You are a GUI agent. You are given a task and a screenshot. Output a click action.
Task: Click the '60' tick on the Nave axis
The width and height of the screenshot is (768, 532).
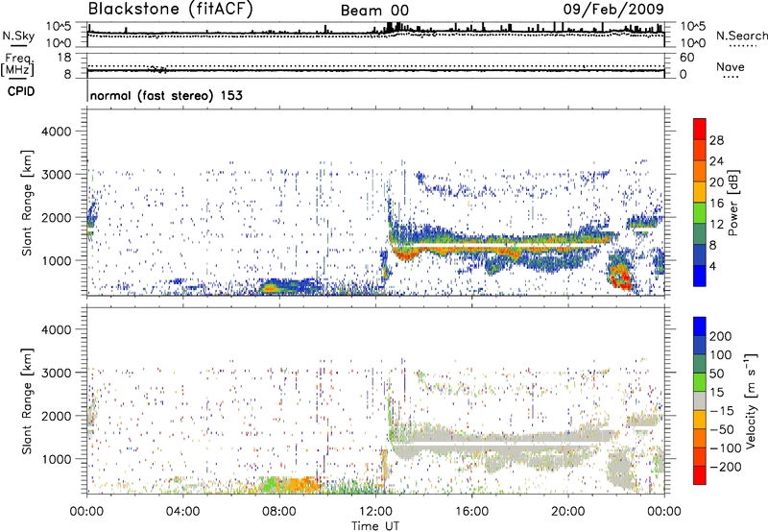pyautogui.click(x=687, y=58)
